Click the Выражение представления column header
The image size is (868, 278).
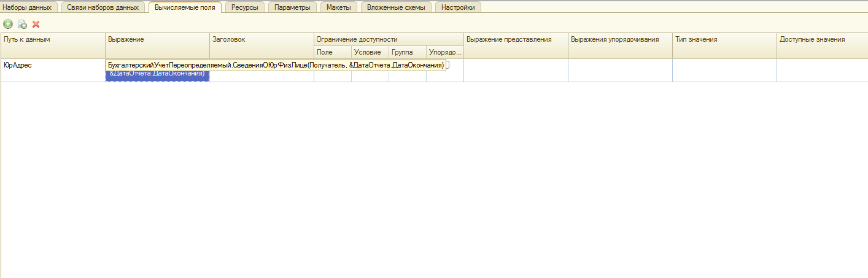tap(516, 45)
